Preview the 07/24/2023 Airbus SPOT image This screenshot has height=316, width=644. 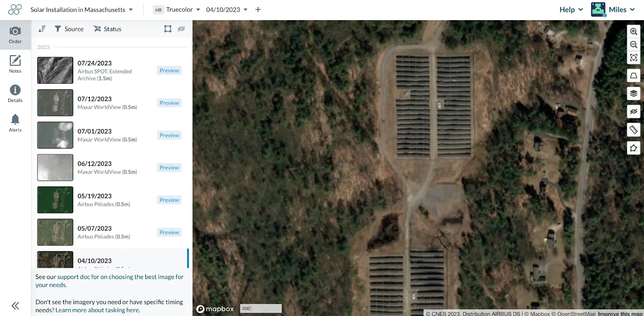(169, 71)
